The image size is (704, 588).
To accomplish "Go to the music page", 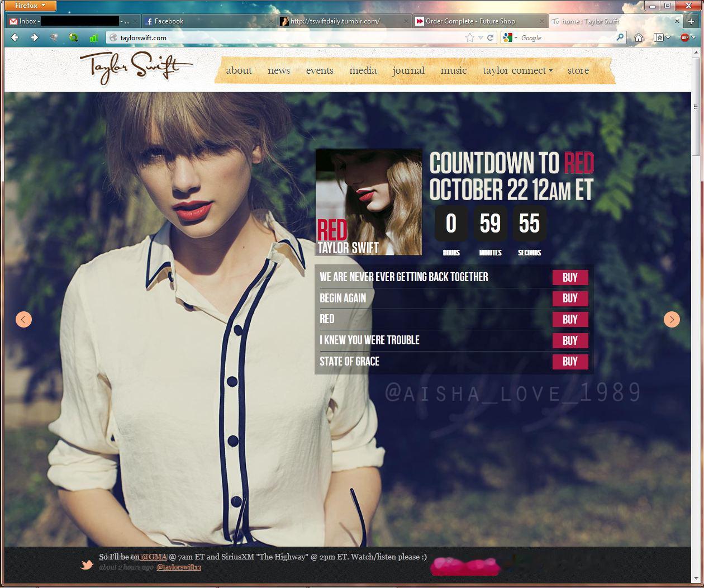I will point(454,70).
